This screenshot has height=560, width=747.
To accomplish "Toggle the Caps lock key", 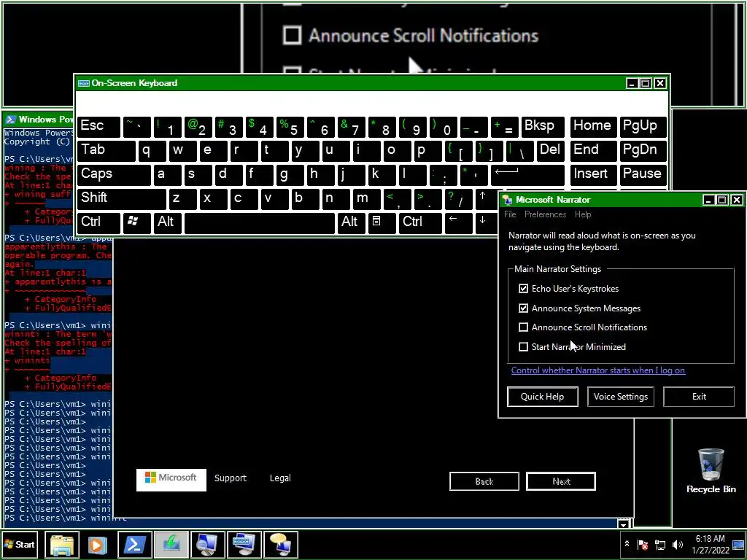I will coord(113,174).
